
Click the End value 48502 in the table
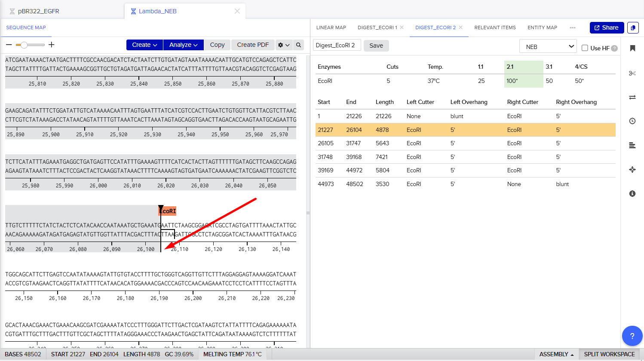(x=355, y=184)
